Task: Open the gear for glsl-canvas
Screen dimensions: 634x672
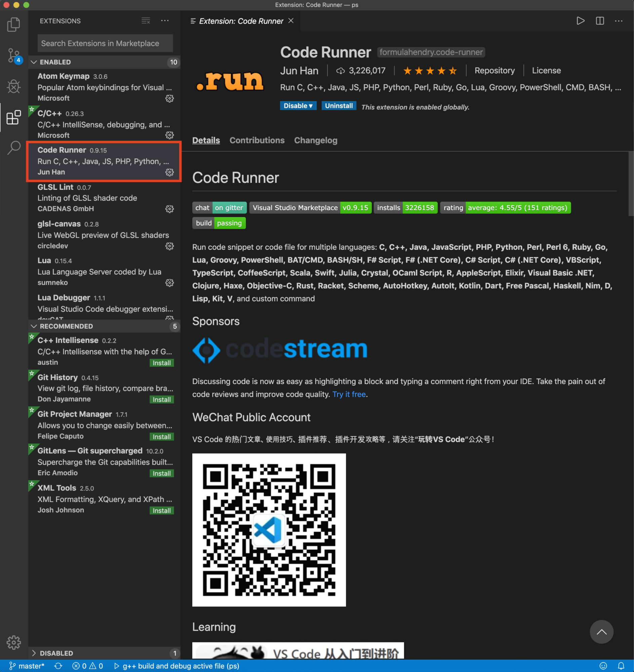Action: pos(169,246)
